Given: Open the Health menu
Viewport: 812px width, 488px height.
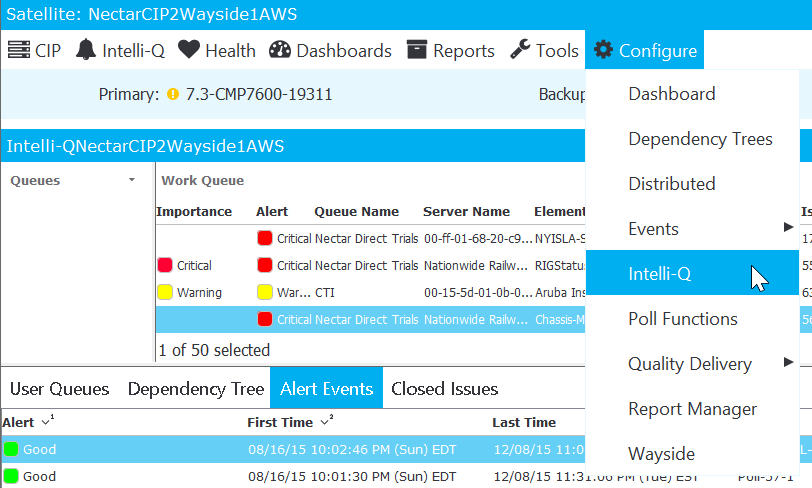Looking at the screenshot, I should [x=217, y=50].
